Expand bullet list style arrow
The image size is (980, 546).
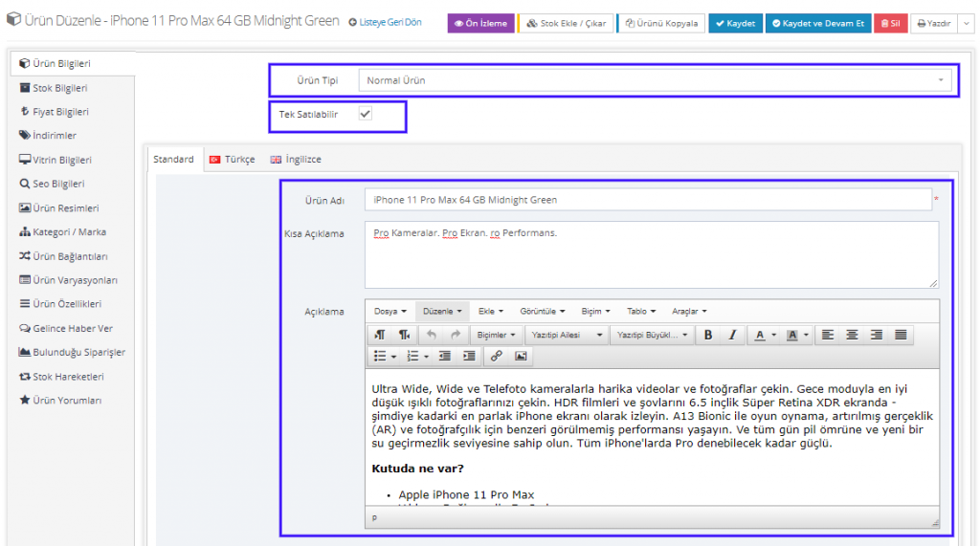[x=393, y=357]
